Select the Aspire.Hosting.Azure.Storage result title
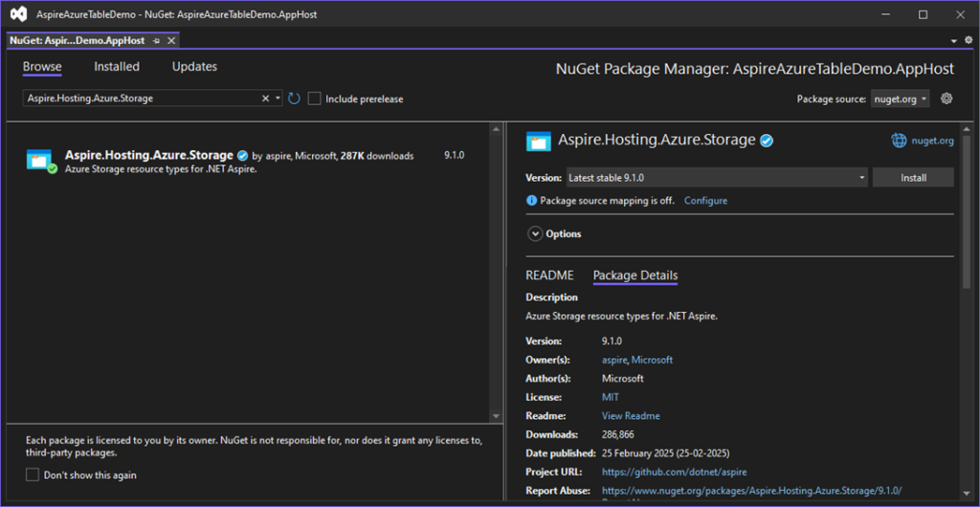Image resolution: width=980 pixels, height=507 pixels. [149, 155]
